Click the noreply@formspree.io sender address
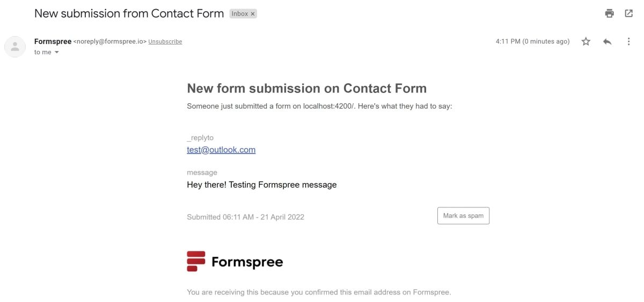 tap(110, 42)
